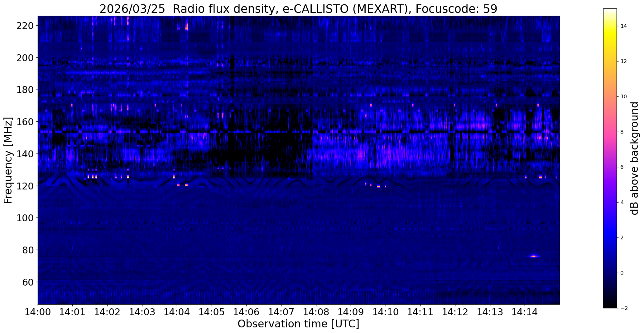The height and width of the screenshot is (333, 644).
Task: Click the 14:00 time tick label
Action: pos(38,312)
